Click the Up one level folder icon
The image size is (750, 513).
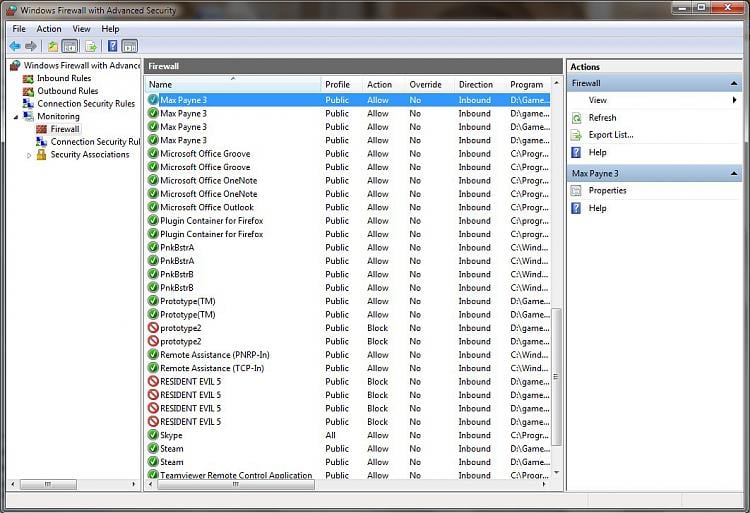[x=53, y=46]
